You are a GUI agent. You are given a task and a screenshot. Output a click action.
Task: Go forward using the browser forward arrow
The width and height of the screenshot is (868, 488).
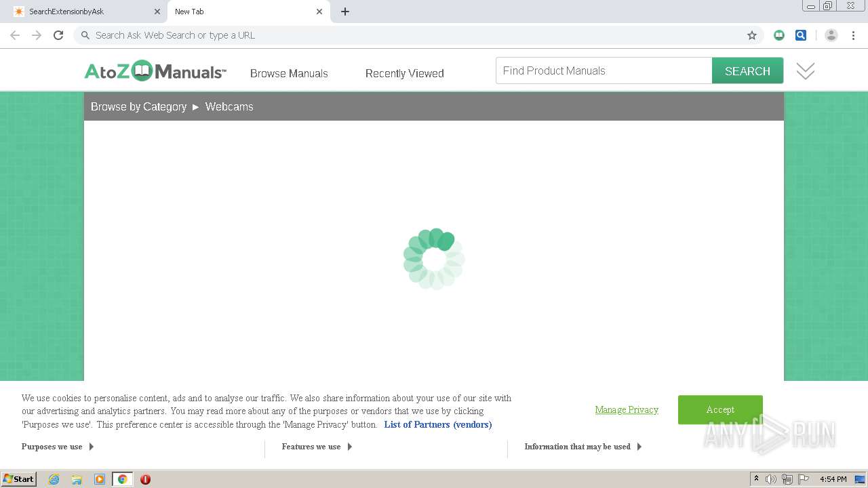point(37,35)
